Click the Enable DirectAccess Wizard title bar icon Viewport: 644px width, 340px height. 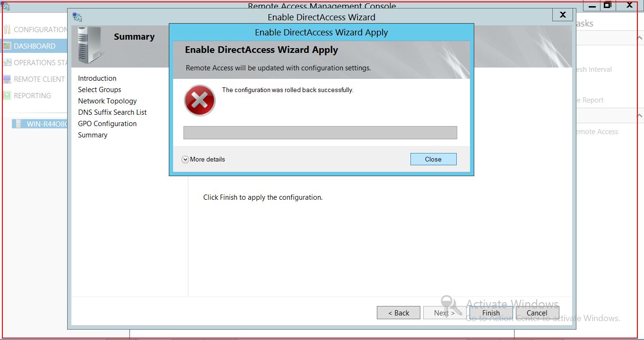77,17
